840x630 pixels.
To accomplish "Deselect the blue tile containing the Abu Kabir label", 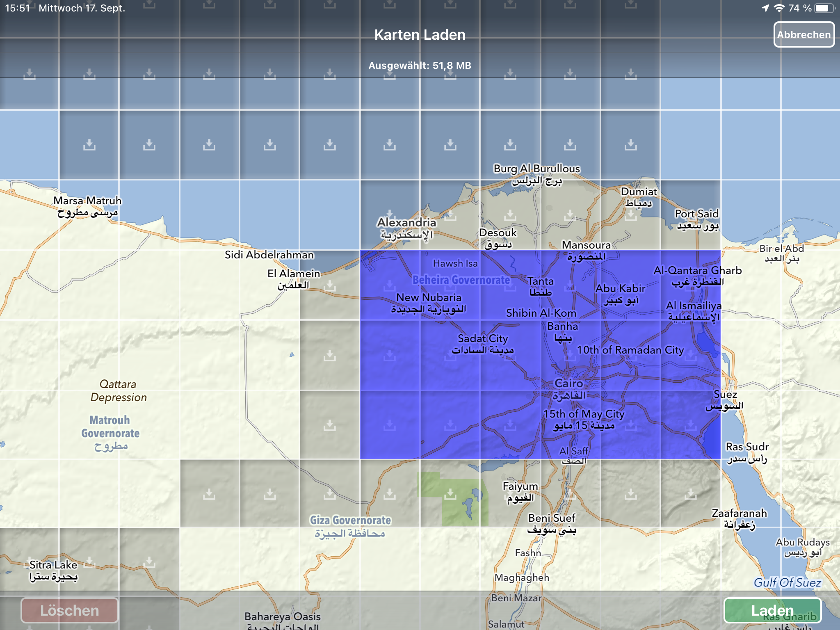I will (x=631, y=285).
